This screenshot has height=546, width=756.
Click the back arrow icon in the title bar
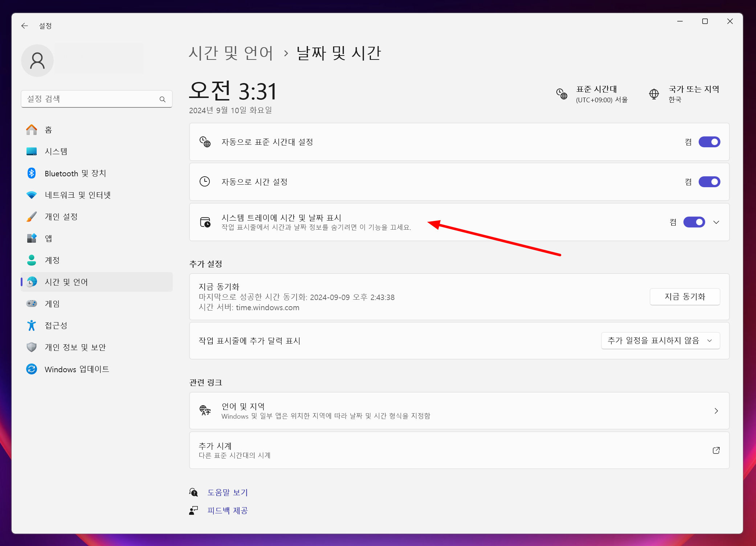(x=25, y=26)
